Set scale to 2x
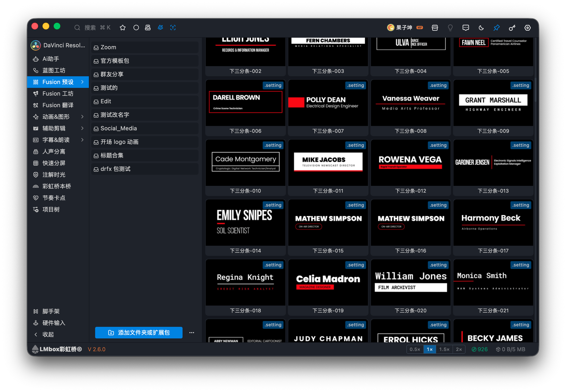Screen dimensions: 566x392 (x=459, y=349)
